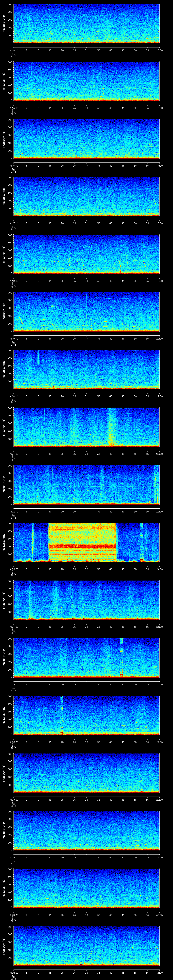Click the '4:29:00' start time label
Viewport: 173px width, 980px height.
coord(14,915)
